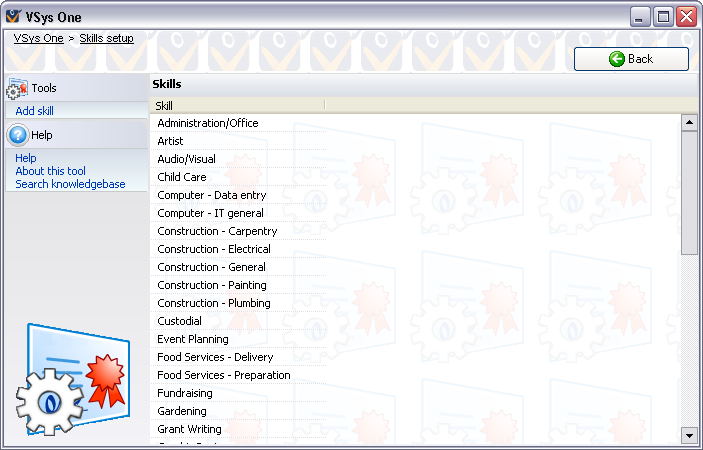
Task: Select Computer - Data entry skill
Action: point(238,195)
